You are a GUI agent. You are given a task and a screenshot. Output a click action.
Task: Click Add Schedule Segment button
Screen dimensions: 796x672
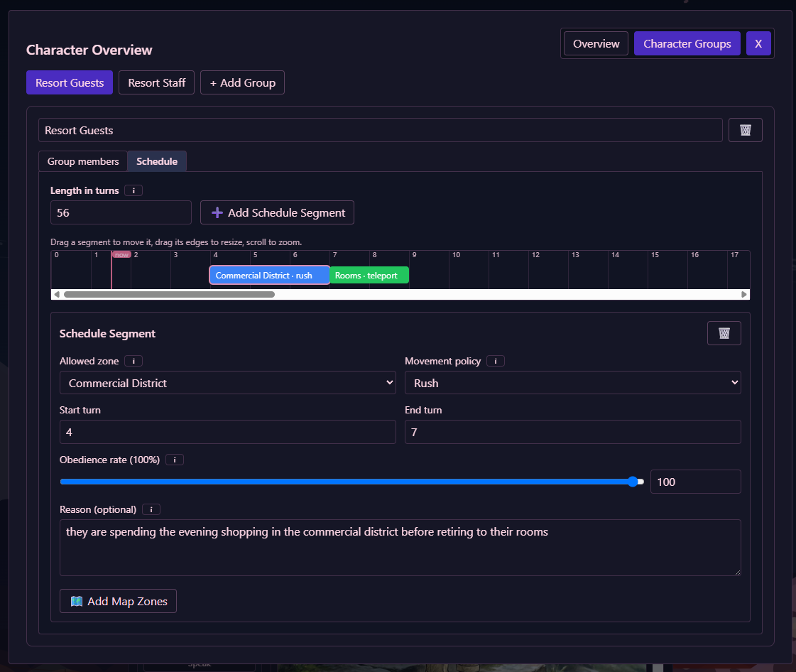277,213
